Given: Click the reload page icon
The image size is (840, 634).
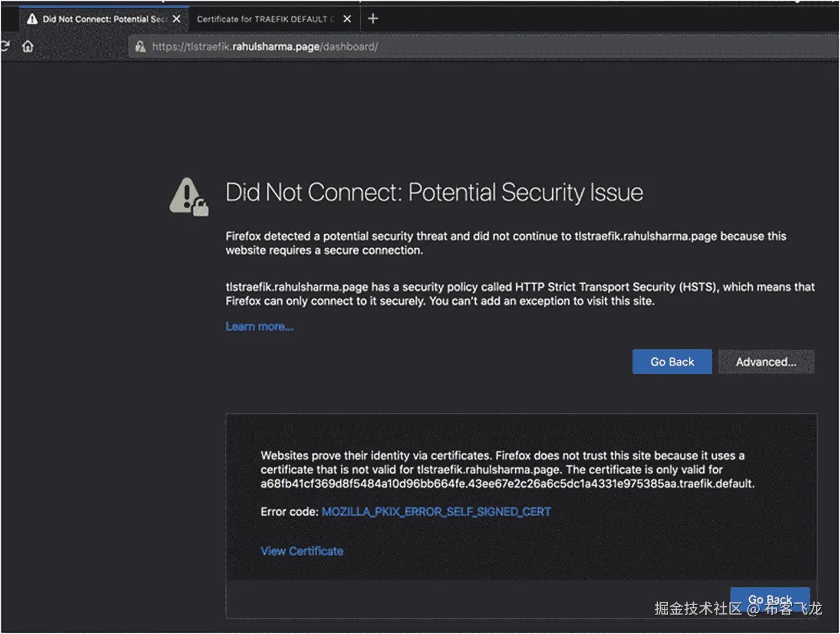Looking at the screenshot, I should (x=5, y=46).
